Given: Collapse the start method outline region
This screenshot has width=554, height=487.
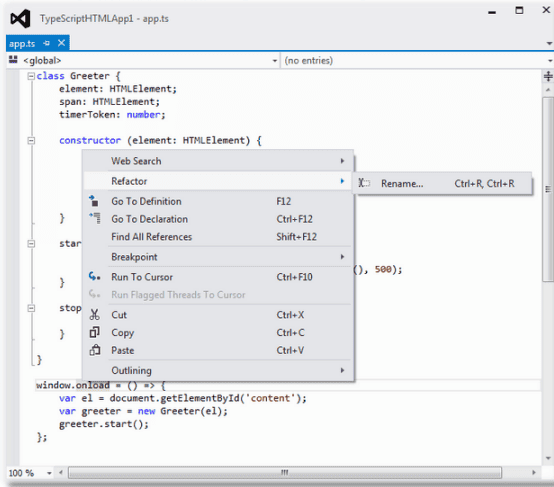Looking at the screenshot, I should (x=31, y=244).
